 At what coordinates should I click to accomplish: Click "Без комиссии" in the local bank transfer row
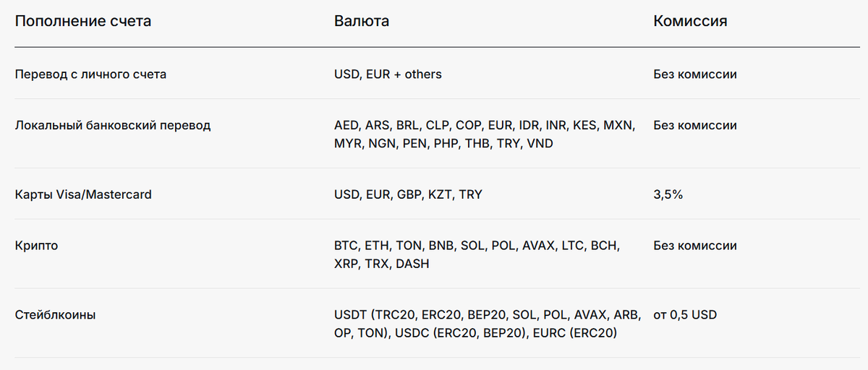(x=695, y=125)
